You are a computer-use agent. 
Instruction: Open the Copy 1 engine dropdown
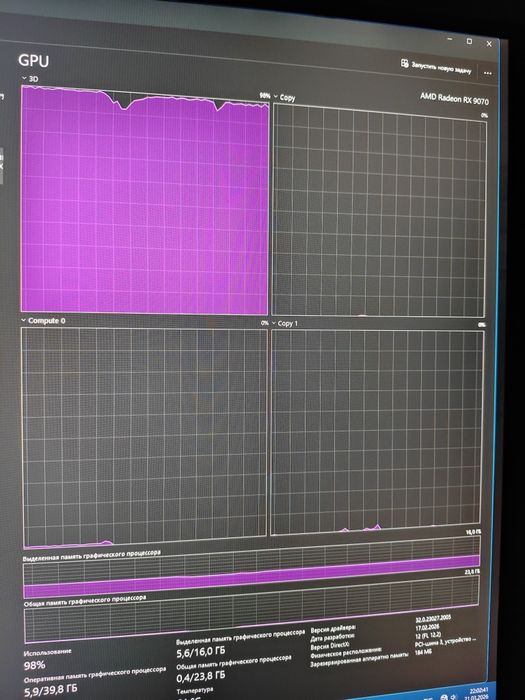pyautogui.click(x=285, y=323)
